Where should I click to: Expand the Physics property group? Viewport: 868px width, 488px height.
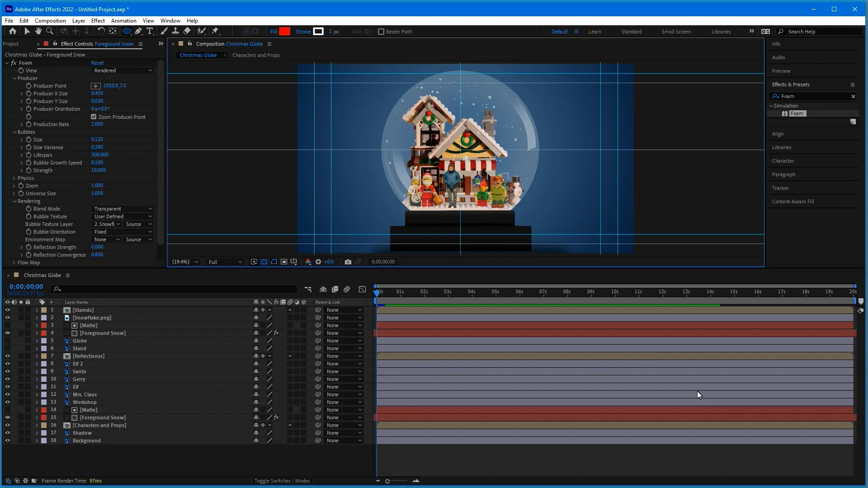click(x=14, y=178)
